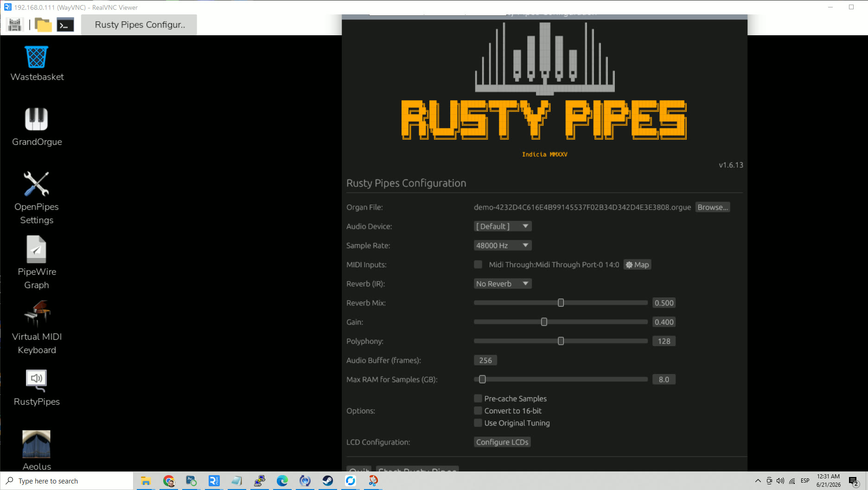Viewport: 868px width, 490px height.
Task: Show hidden icons in the system tray
Action: click(x=758, y=481)
